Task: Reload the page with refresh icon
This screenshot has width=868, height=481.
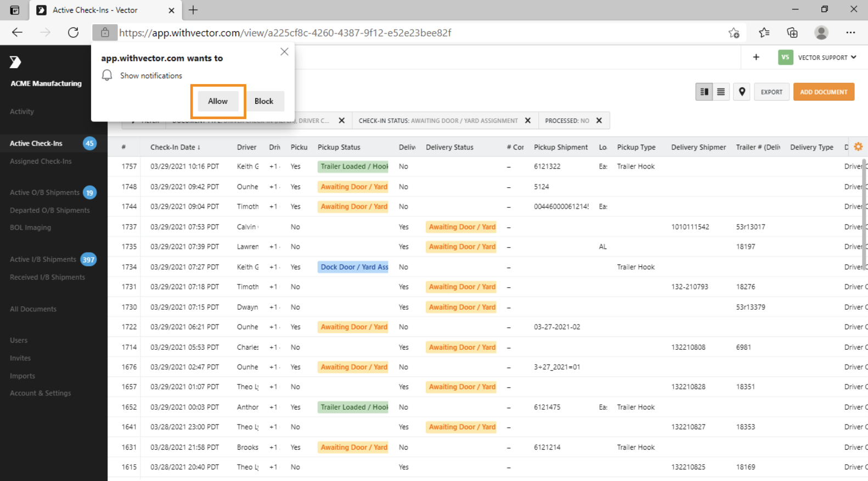Action: coord(73,32)
